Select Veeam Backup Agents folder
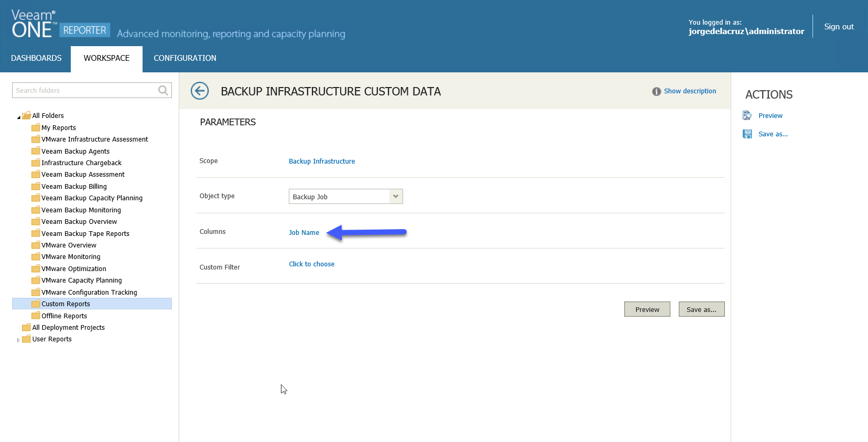 75,152
